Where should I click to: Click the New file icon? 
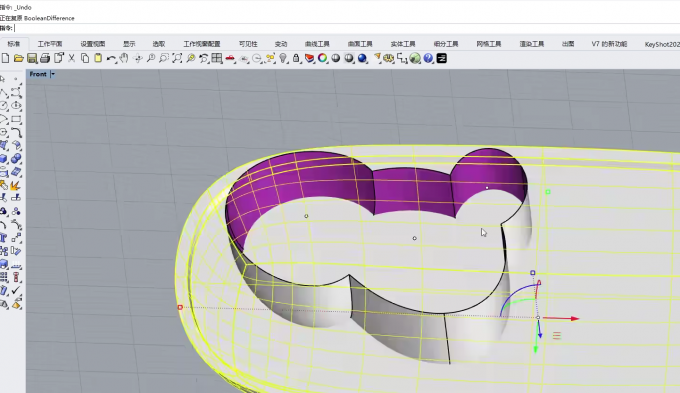coord(6,58)
